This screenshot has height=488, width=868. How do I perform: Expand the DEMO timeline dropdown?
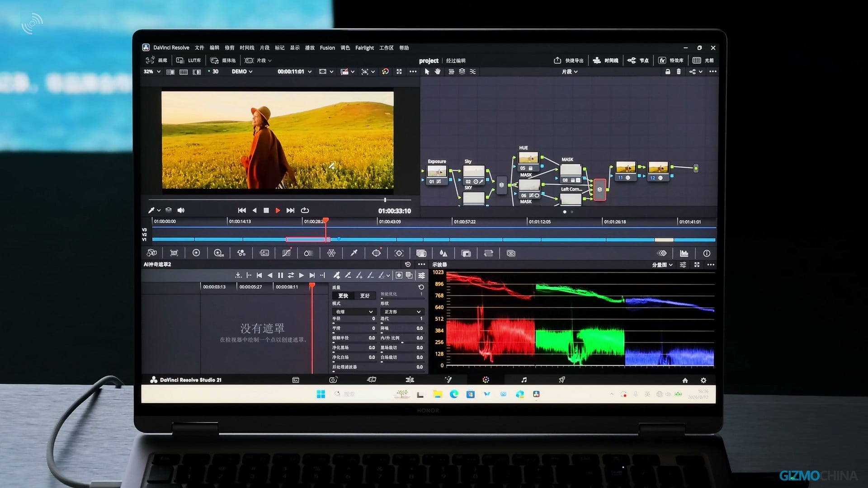(242, 71)
